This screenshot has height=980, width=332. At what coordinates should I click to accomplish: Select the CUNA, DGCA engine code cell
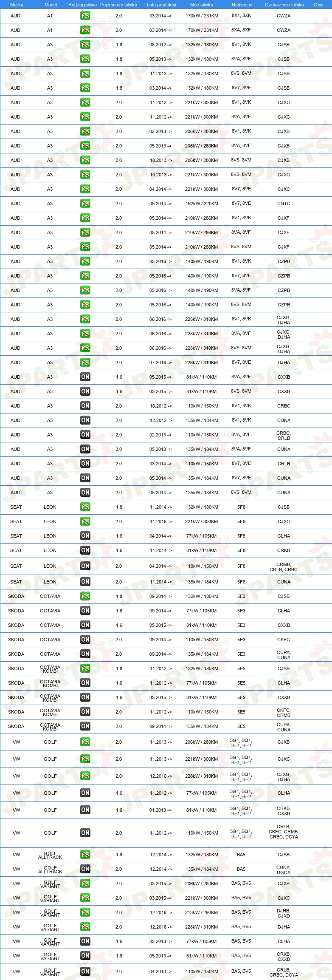pos(284,870)
